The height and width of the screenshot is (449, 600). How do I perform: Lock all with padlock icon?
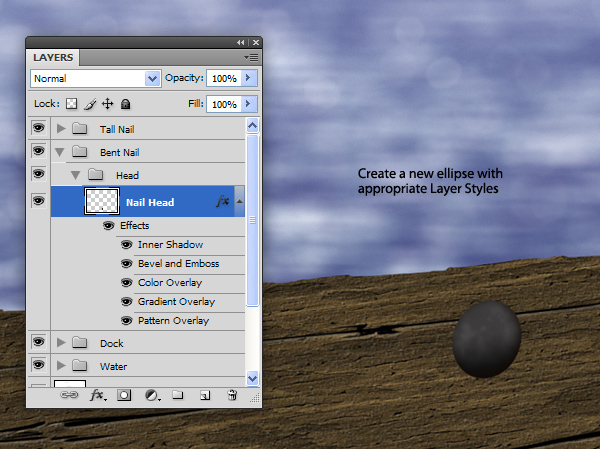(126, 104)
